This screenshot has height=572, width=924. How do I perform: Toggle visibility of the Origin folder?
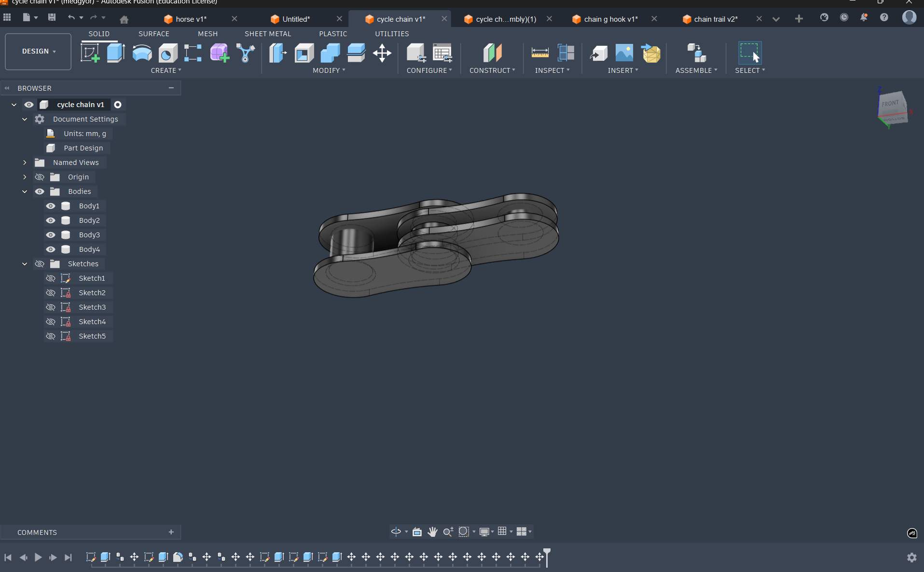(40, 177)
